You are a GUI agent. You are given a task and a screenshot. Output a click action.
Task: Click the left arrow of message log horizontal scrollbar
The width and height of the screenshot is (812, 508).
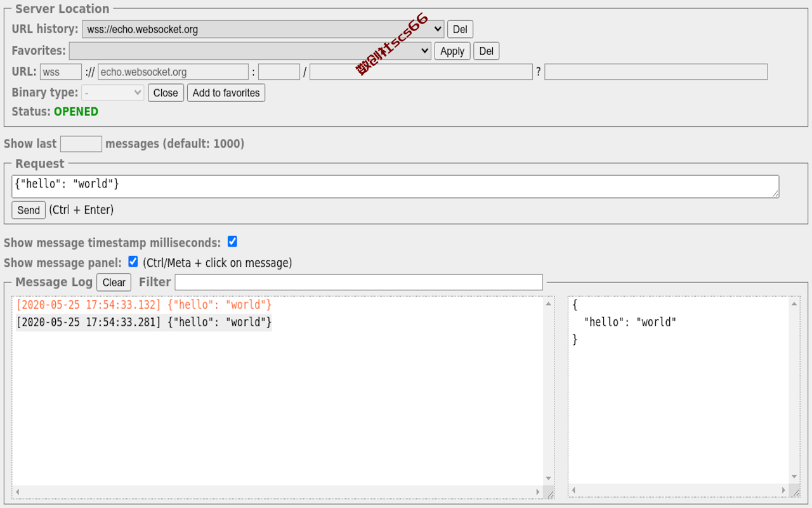[18, 492]
